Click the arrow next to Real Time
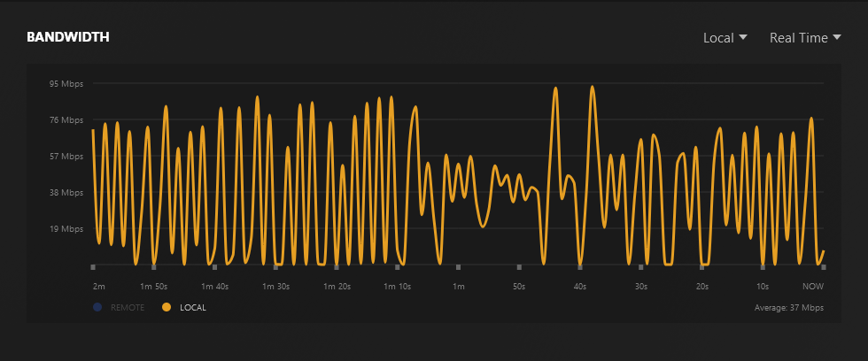 pos(837,37)
